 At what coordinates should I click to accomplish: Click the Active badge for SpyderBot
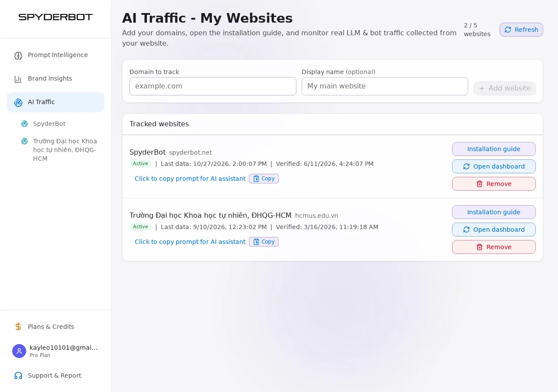click(x=140, y=164)
